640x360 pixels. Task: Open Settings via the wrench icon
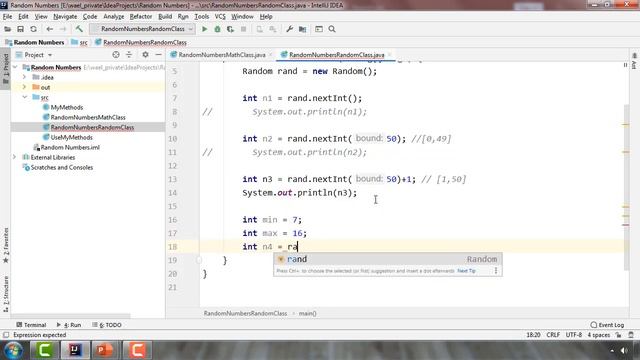(x=289, y=29)
